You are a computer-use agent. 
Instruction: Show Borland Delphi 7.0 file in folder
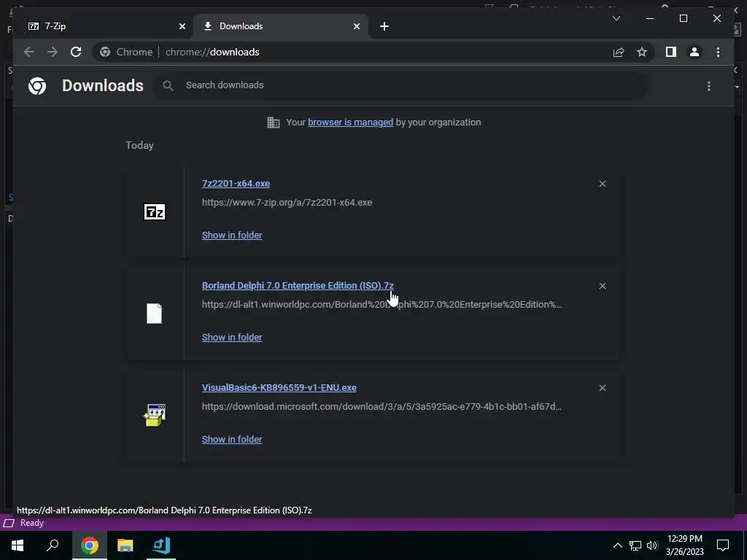point(232,337)
